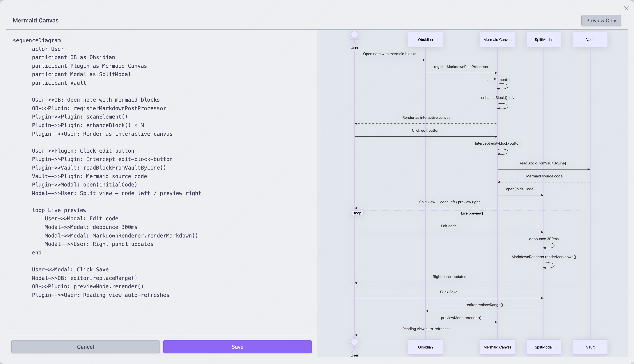This screenshot has width=634, height=364.
Task: Click 'open(initialCode)' diagram label
Action: click(520, 189)
